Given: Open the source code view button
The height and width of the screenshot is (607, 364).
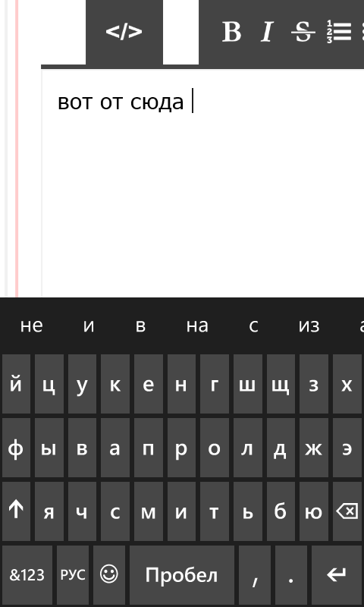Looking at the screenshot, I should (124, 32).
